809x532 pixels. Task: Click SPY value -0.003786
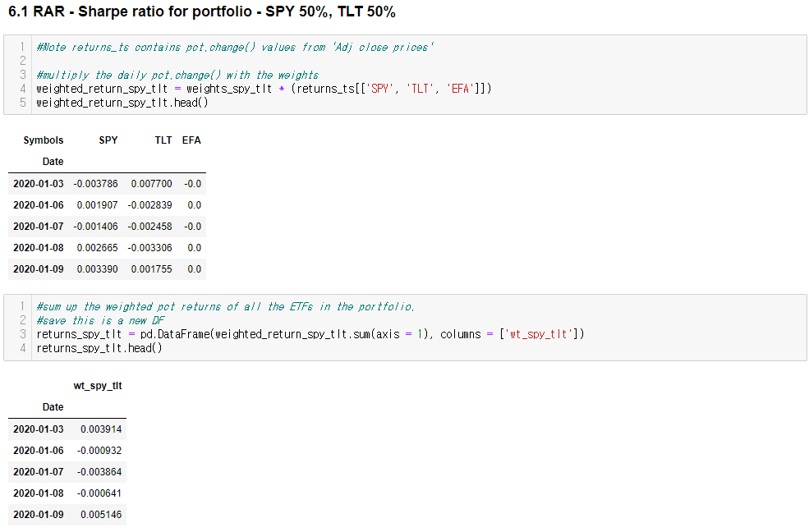95,184
